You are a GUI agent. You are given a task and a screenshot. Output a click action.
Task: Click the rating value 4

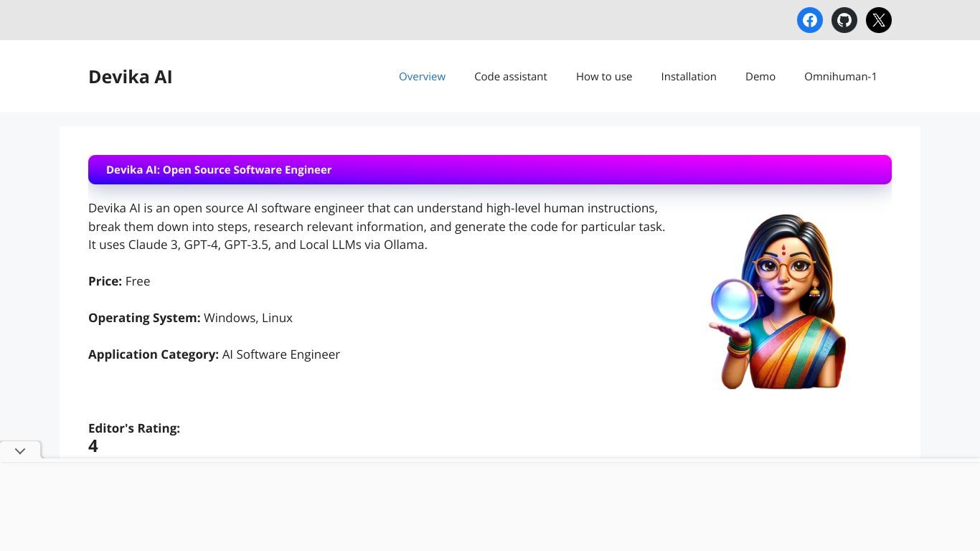[x=93, y=446]
